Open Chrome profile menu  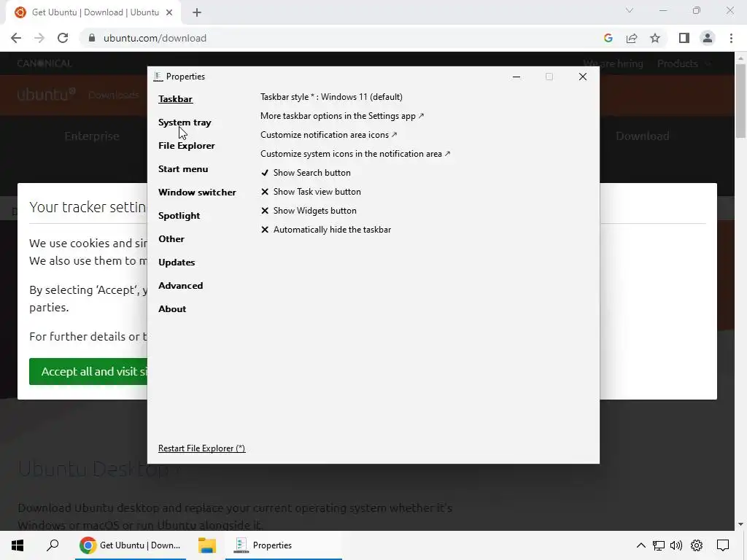coord(708,38)
